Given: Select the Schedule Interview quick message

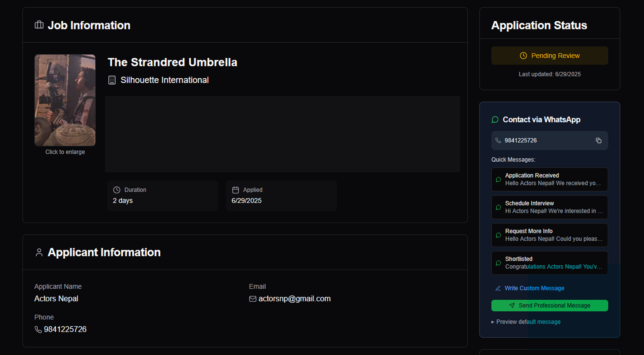Looking at the screenshot, I should 549,207.
